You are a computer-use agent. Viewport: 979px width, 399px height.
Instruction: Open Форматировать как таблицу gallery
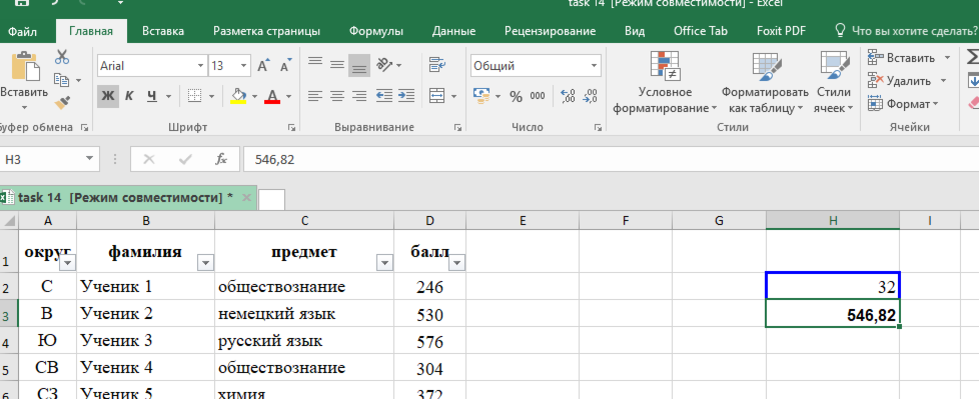coord(765,83)
